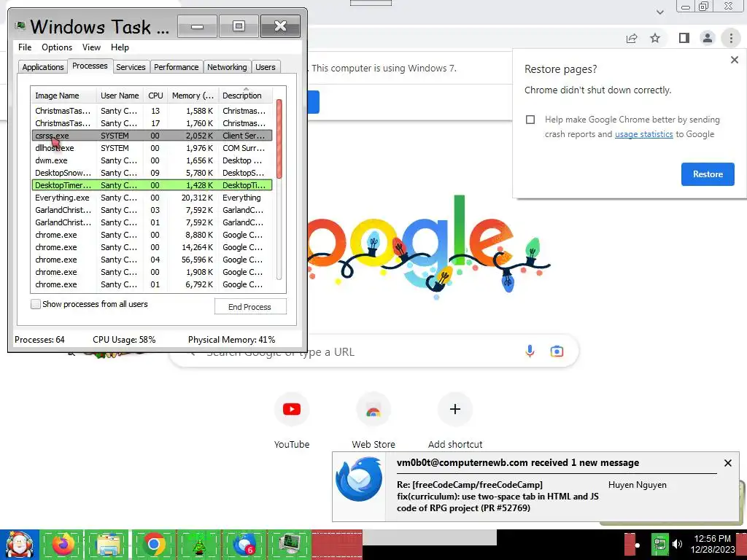Image resolution: width=747 pixels, height=560 pixels.
Task: Switch to the Applications tab
Action: click(43, 67)
